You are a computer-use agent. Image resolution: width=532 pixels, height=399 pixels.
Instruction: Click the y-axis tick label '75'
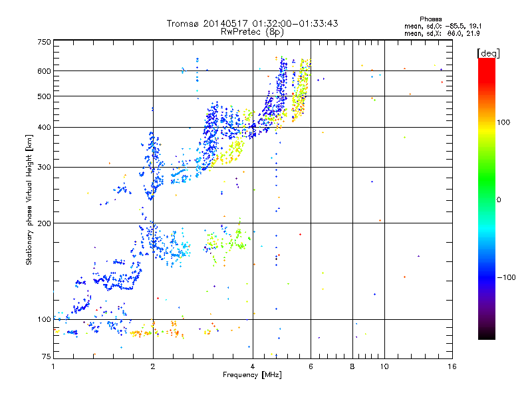tap(47, 356)
